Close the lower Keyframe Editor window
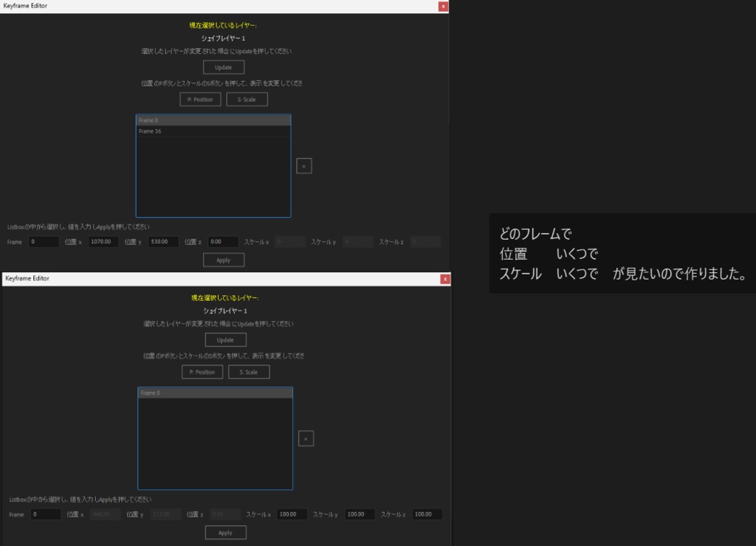Screen dimensions: 756x546 445,279
